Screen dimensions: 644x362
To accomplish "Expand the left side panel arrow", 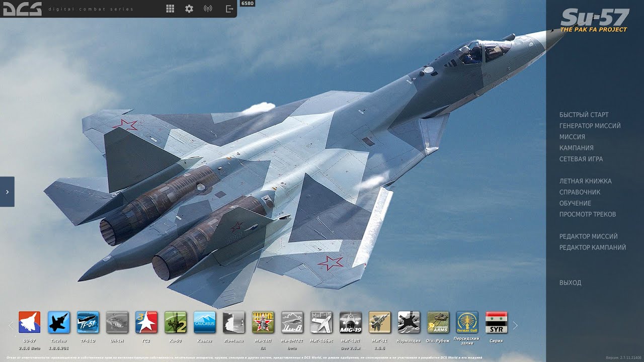I will 7,192.
